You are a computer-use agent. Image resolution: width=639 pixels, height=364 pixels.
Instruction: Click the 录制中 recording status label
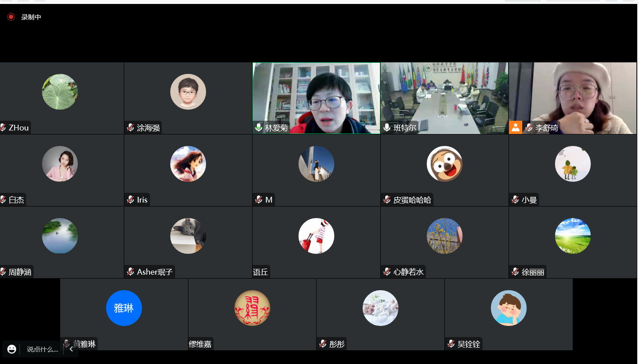tap(31, 17)
